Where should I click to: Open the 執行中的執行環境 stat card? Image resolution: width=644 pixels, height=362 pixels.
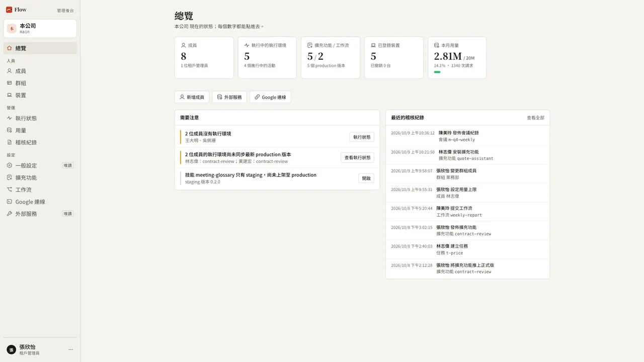point(267,58)
